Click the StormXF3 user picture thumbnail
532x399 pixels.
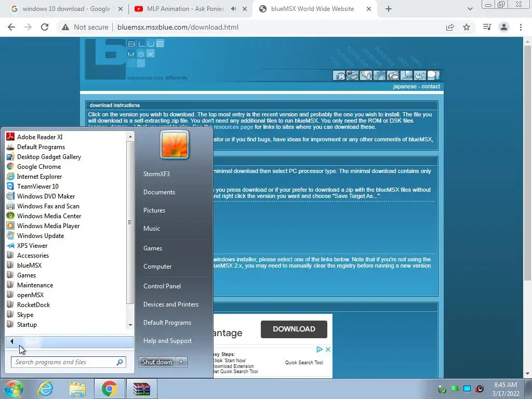pos(175,144)
